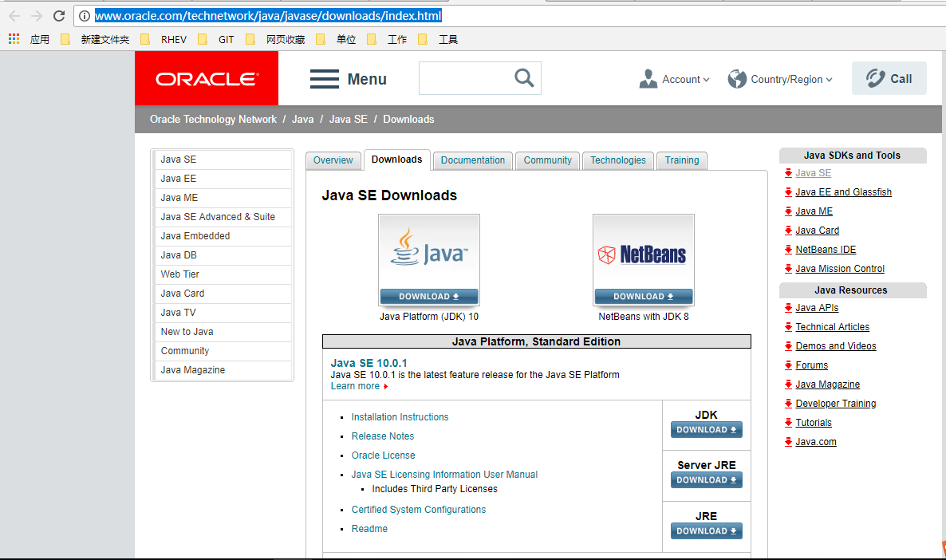Open the hamburger Menu icon

coord(325,79)
